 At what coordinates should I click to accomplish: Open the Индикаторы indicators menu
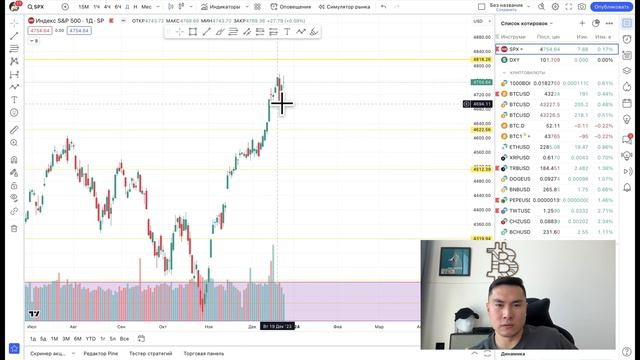[220, 7]
